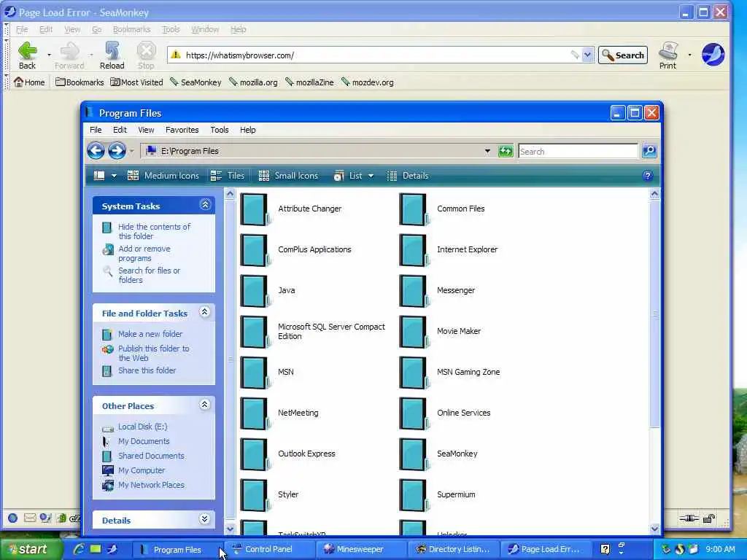The width and height of the screenshot is (747, 560).
Task: Click the Internet Explorer quick launch icon
Action: (79, 549)
